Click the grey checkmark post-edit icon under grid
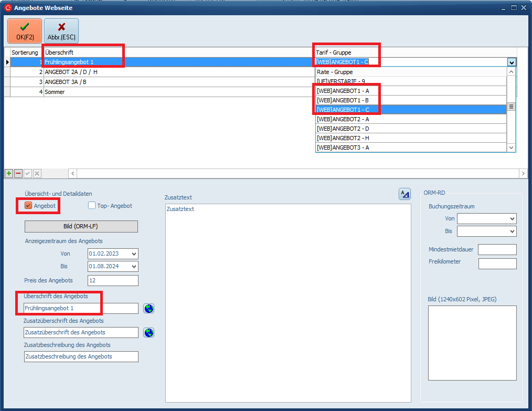Screen dimensions: 532x411 (27, 173)
